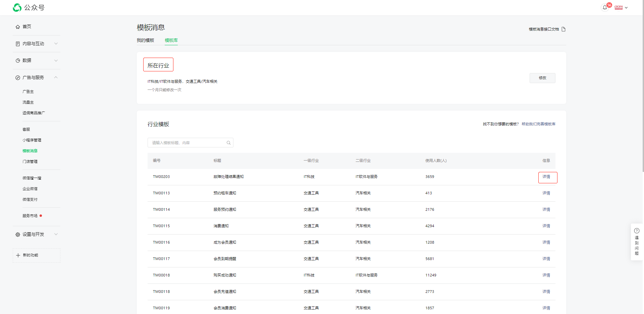Click the 二级行业 column header

(363, 161)
